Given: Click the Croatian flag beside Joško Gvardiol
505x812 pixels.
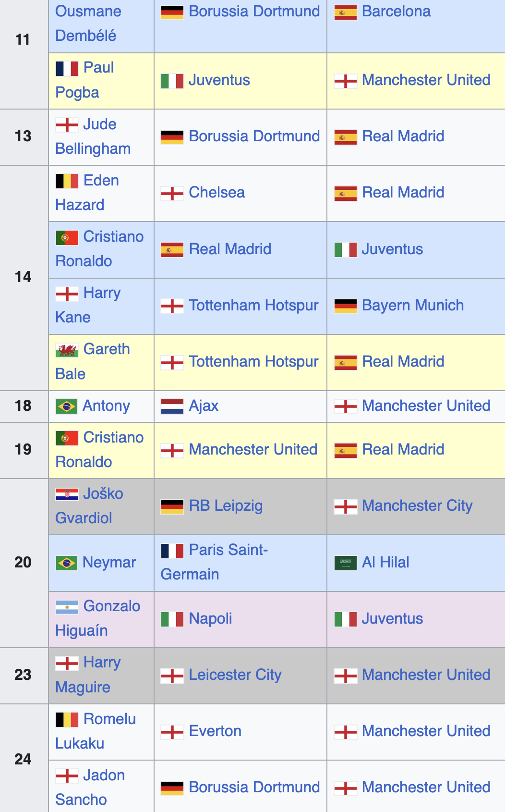Looking at the screenshot, I should [x=67, y=494].
